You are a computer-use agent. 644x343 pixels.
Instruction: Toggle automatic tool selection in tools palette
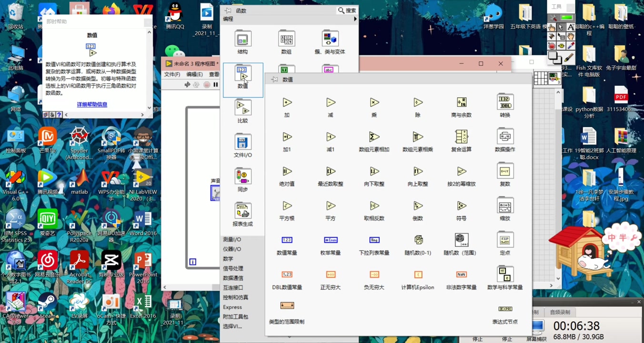point(560,17)
